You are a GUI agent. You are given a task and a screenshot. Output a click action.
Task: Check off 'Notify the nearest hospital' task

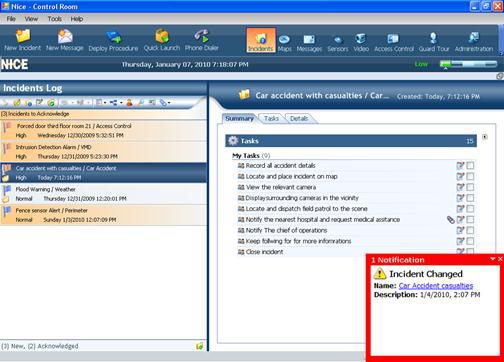[x=470, y=220]
